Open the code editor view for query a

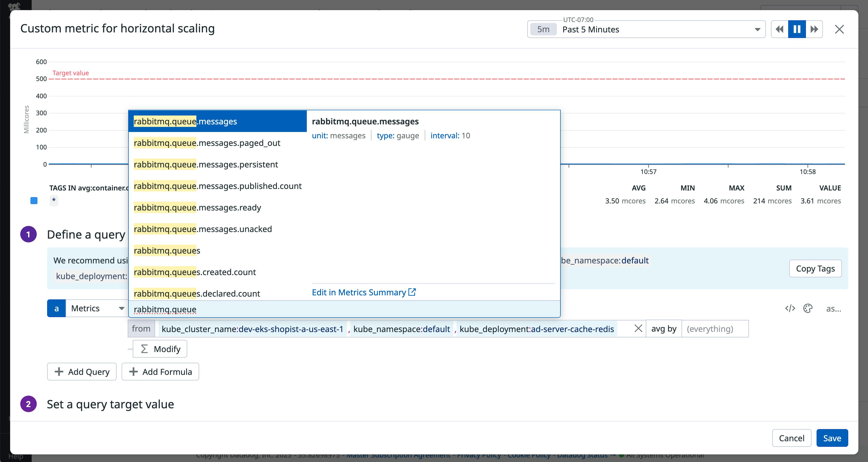tap(790, 308)
